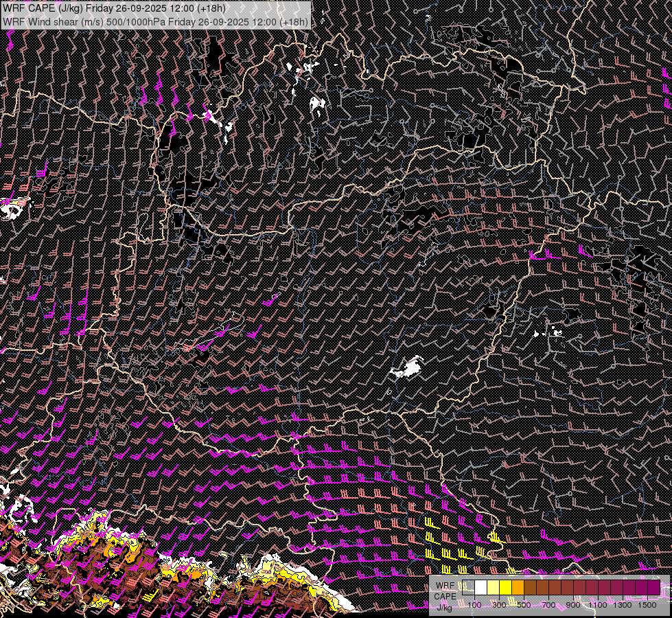Select the white CAPE legend swatch
The width and height of the screenshot is (672, 618).
tap(481, 587)
